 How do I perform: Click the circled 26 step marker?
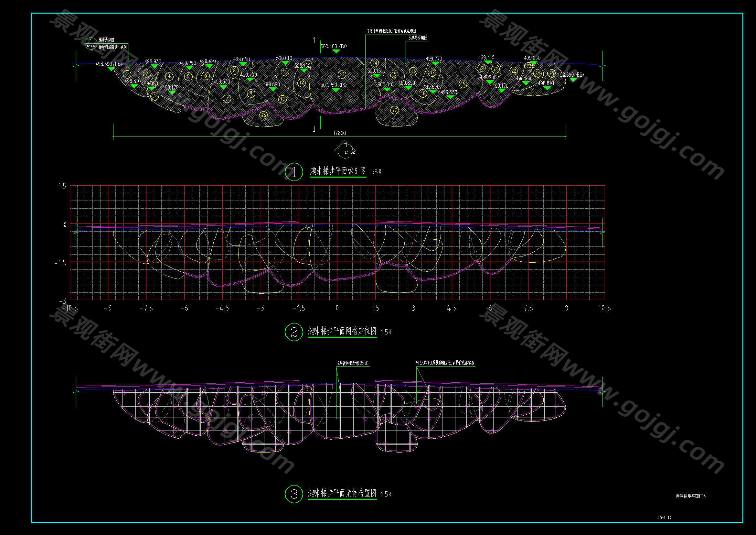click(263, 115)
